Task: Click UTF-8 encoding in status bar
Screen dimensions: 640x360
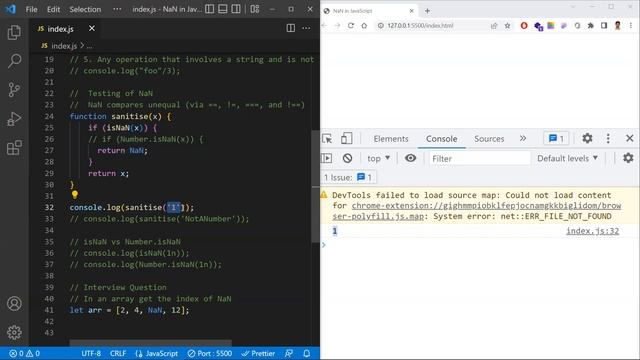Action: 91,353
